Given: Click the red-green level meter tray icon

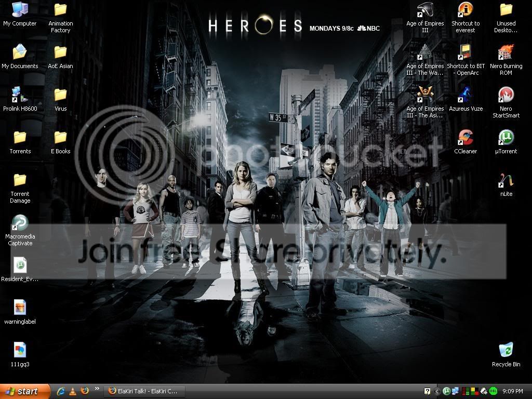Looking at the screenshot, I should tap(465, 391).
